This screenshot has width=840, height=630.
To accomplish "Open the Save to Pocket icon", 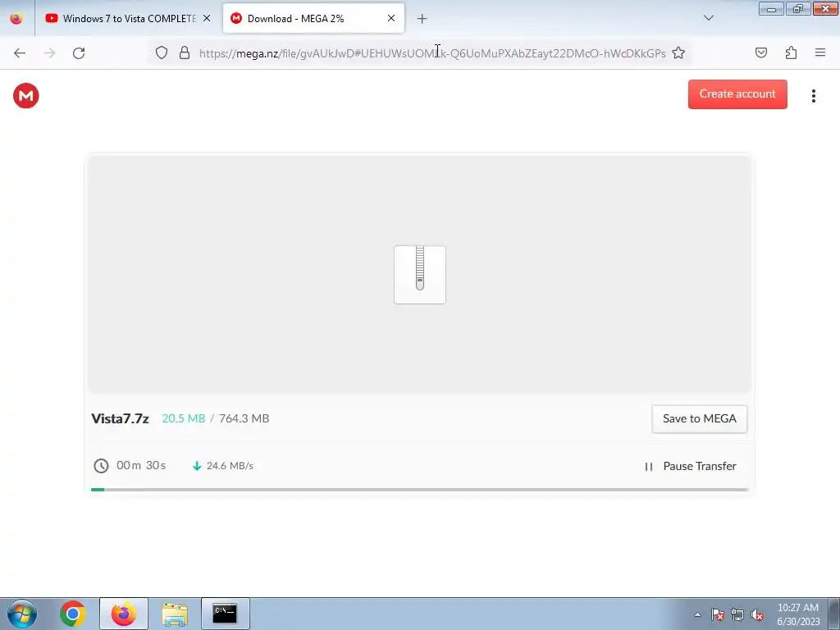I will [760, 52].
